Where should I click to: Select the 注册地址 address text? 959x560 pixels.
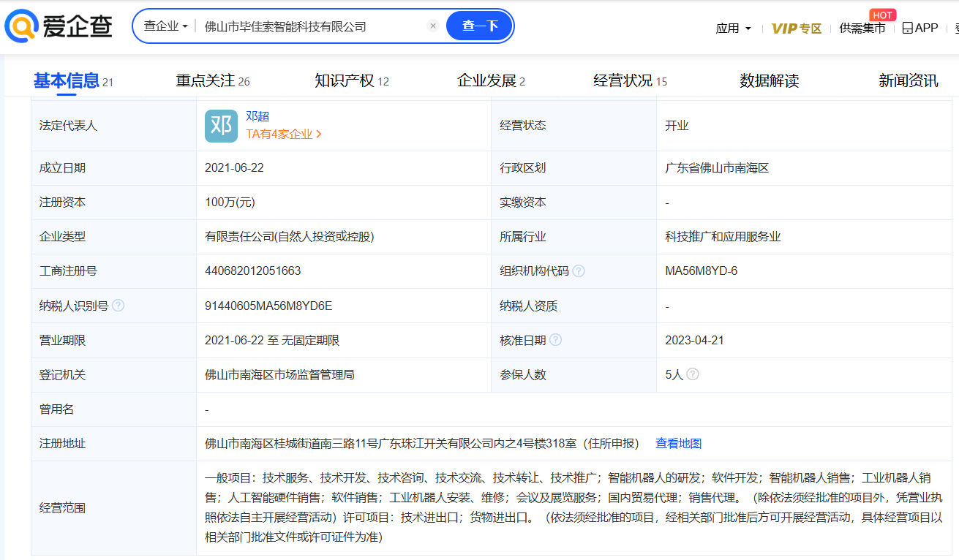pos(422,443)
